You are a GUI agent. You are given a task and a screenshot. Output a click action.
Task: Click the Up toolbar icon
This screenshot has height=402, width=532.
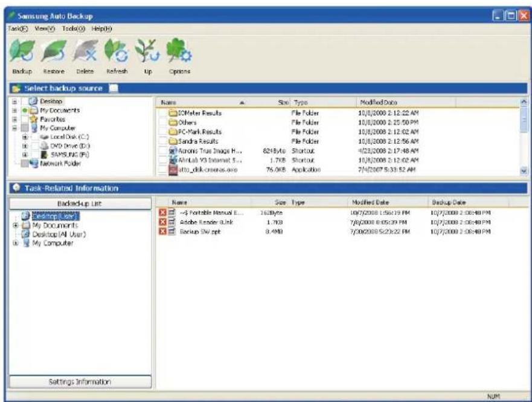(147, 51)
